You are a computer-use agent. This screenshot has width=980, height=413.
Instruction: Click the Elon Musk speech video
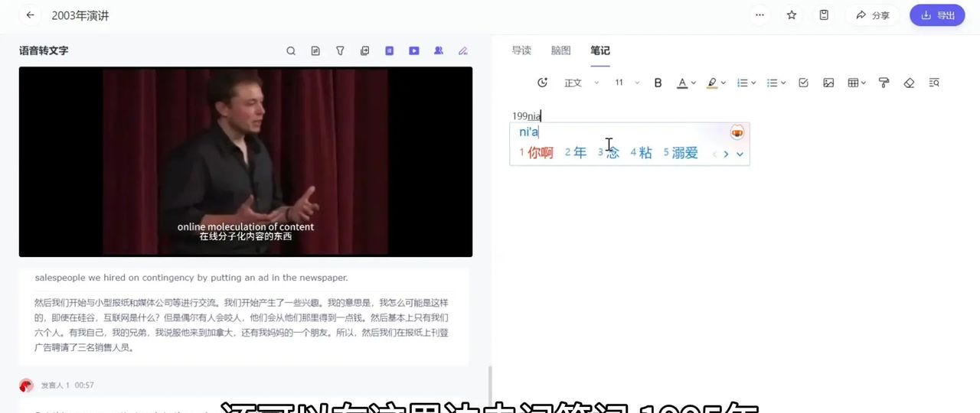[246, 161]
